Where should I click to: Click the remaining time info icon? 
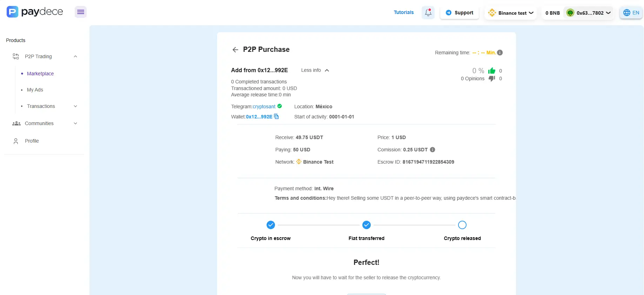point(500,53)
